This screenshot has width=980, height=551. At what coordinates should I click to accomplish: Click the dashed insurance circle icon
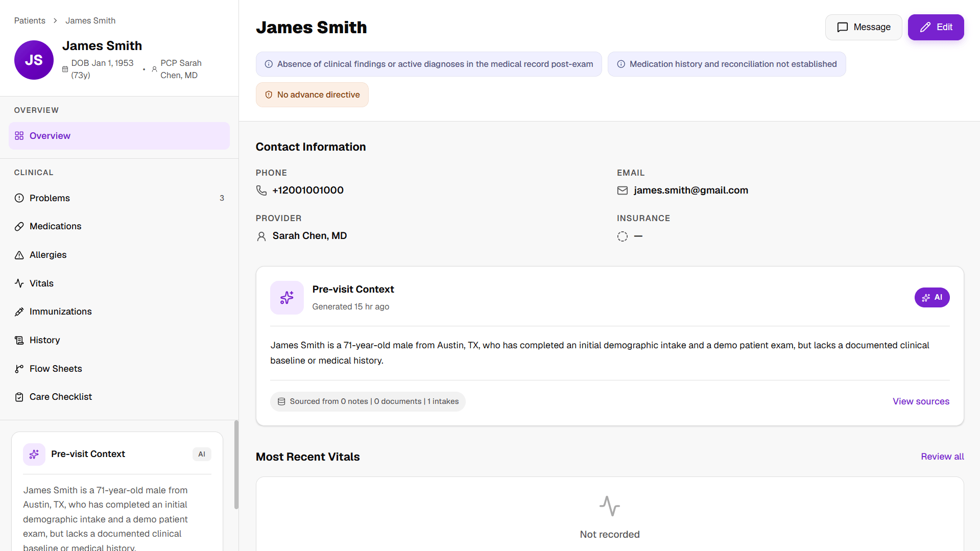coord(623,236)
